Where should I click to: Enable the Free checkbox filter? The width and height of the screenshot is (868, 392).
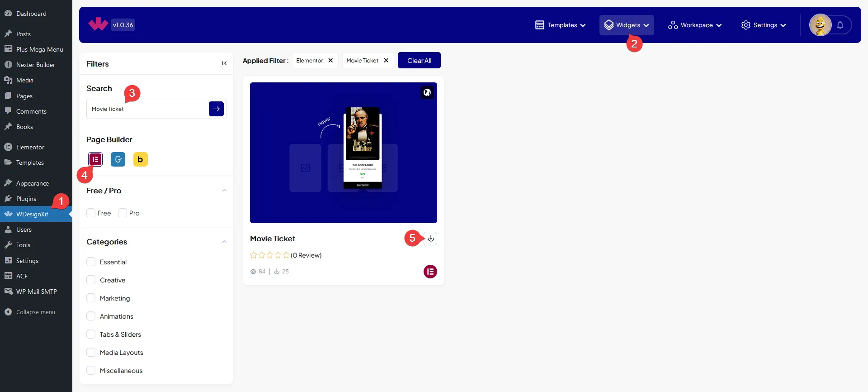coord(91,213)
